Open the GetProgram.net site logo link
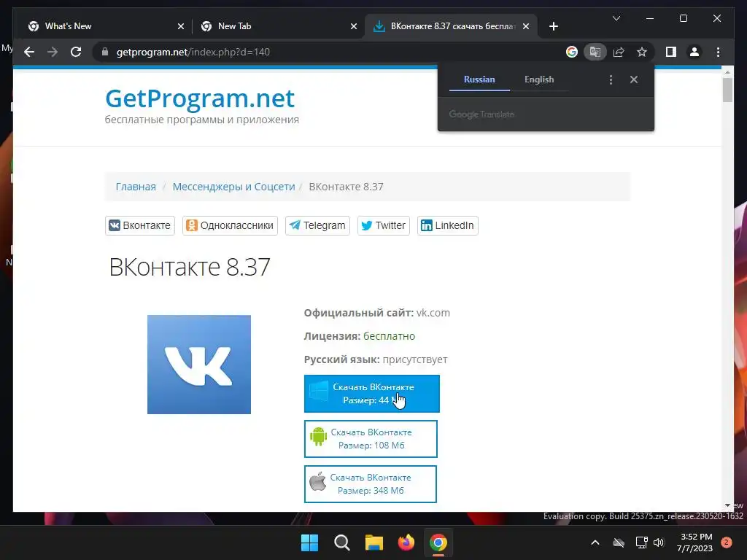747x560 pixels. point(200,98)
